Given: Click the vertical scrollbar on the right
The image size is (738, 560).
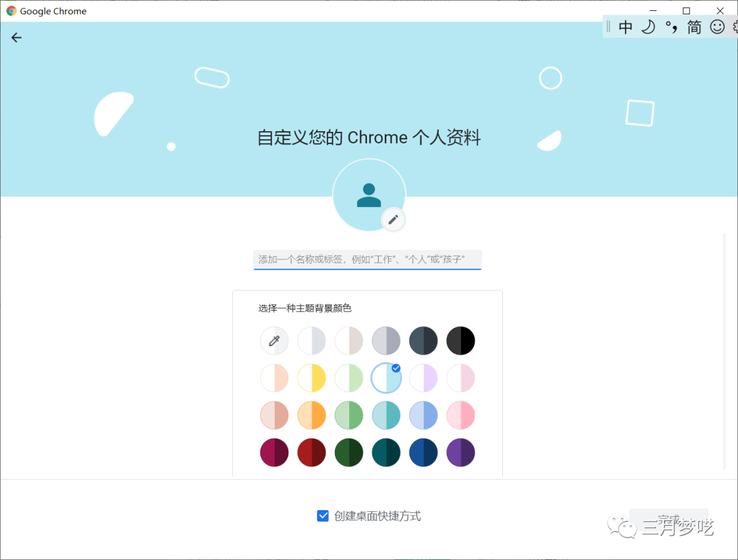Looking at the screenshot, I should (x=724, y=350).
